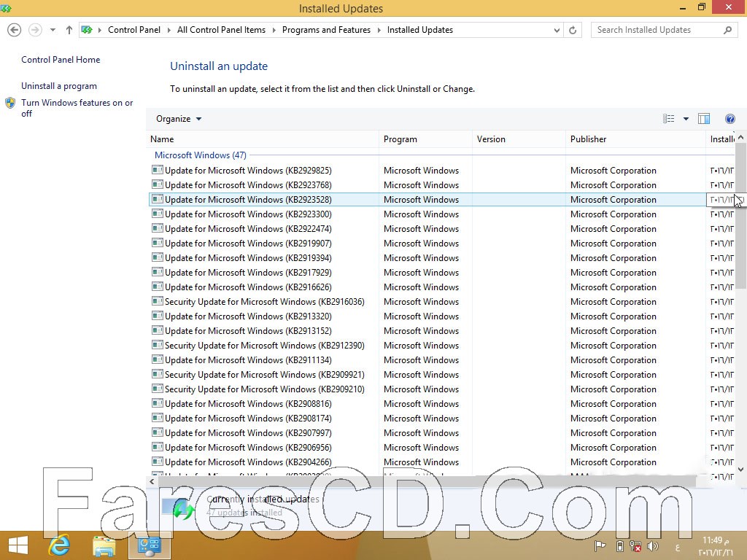747x560 pixels.
Task: Refresh the Installed Updates list
Action: (573, 30)
